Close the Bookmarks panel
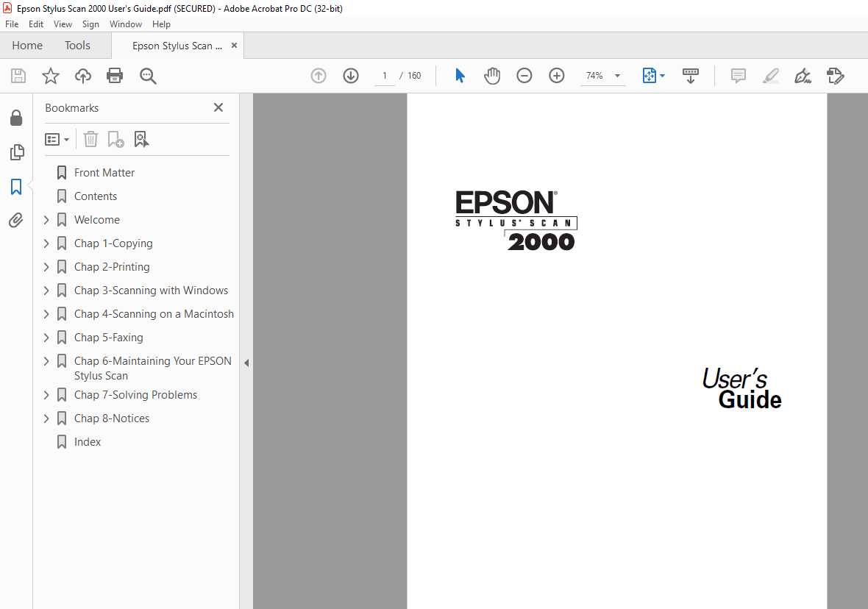This screenshot has height=609, width=868. pos(218,107)
